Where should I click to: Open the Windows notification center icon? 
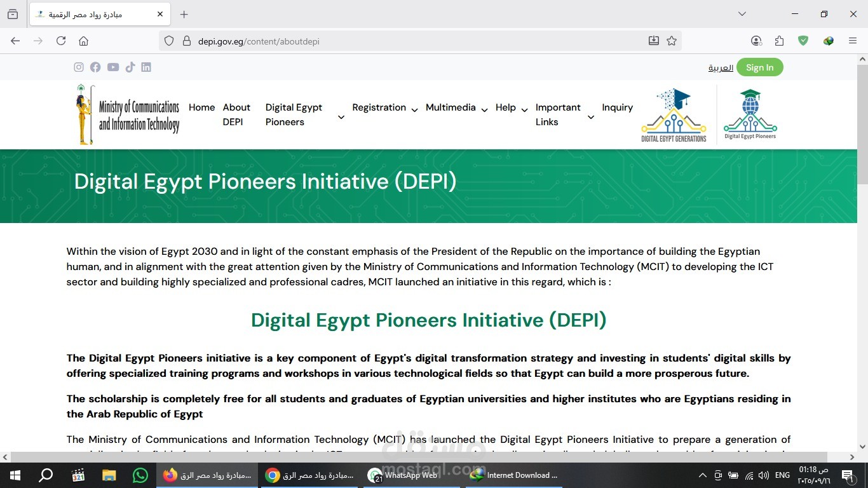[848, 475]
